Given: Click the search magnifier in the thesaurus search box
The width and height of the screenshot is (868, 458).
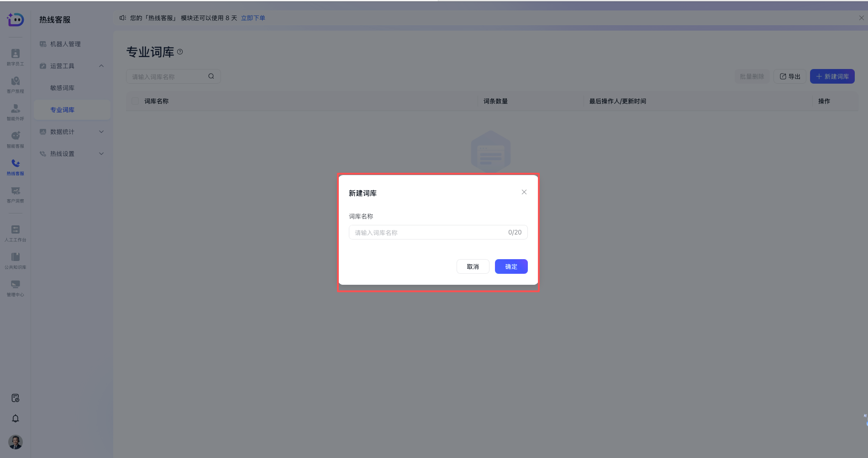Looking at the screenshot, I should (x=211, y=76).
